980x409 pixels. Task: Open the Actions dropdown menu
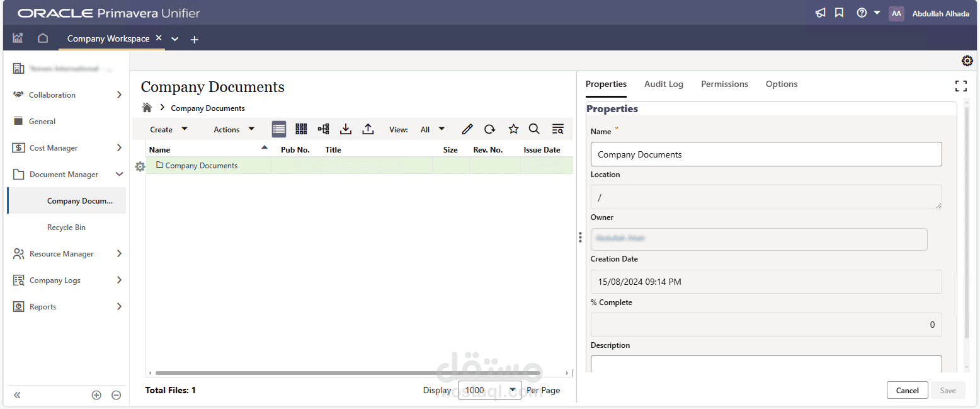234,129
